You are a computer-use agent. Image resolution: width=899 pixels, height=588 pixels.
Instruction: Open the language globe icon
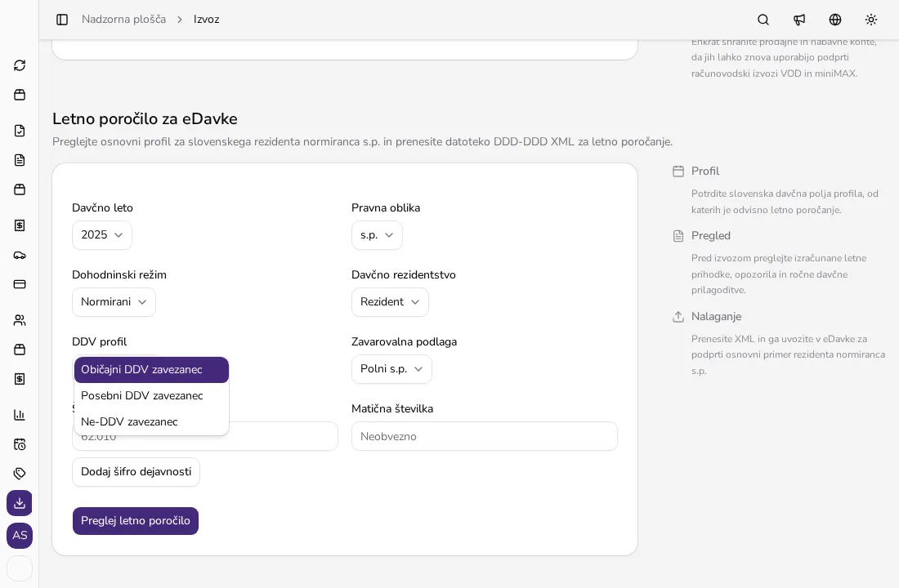tap(835, 20)
